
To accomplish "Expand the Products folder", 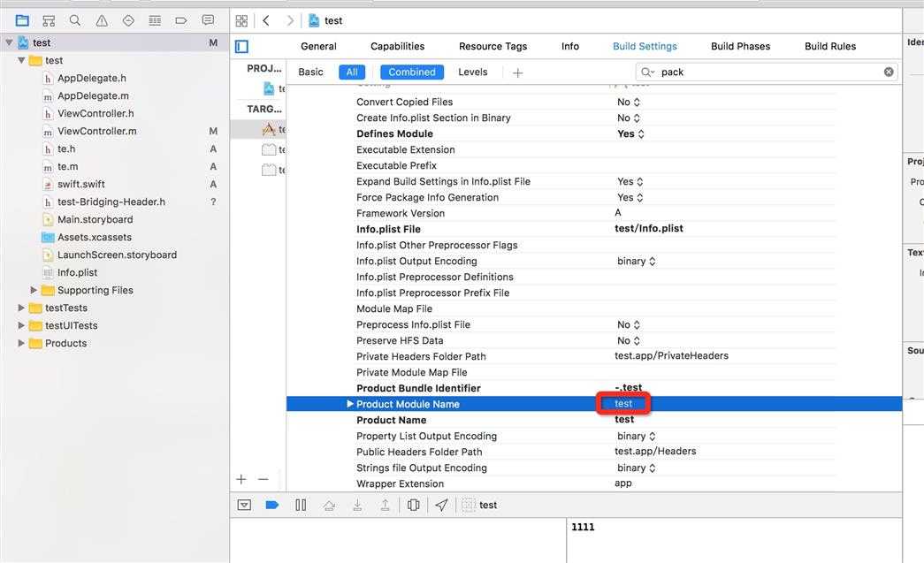I will tap(21, 343).
